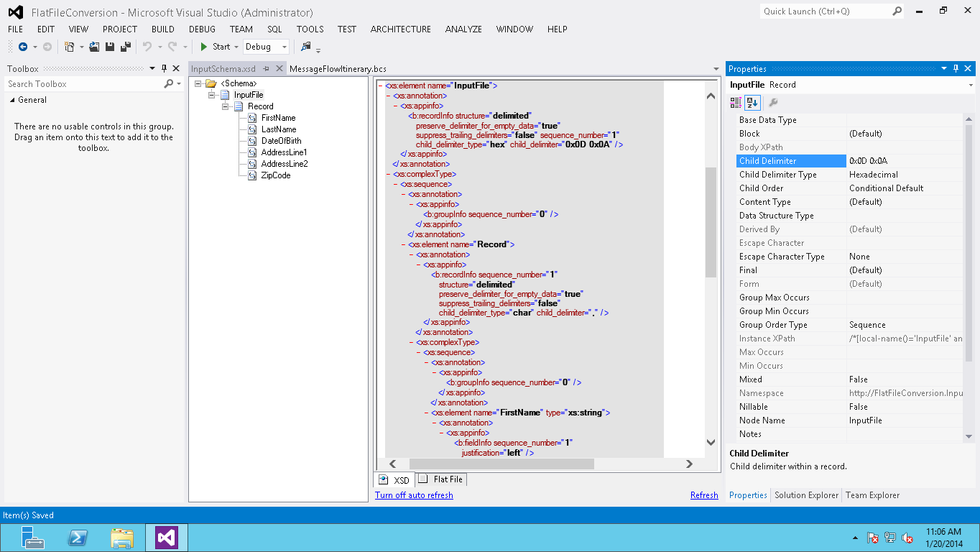Select the ZipCode field icon in tree
Screen dimensions: 980x552
252,175
